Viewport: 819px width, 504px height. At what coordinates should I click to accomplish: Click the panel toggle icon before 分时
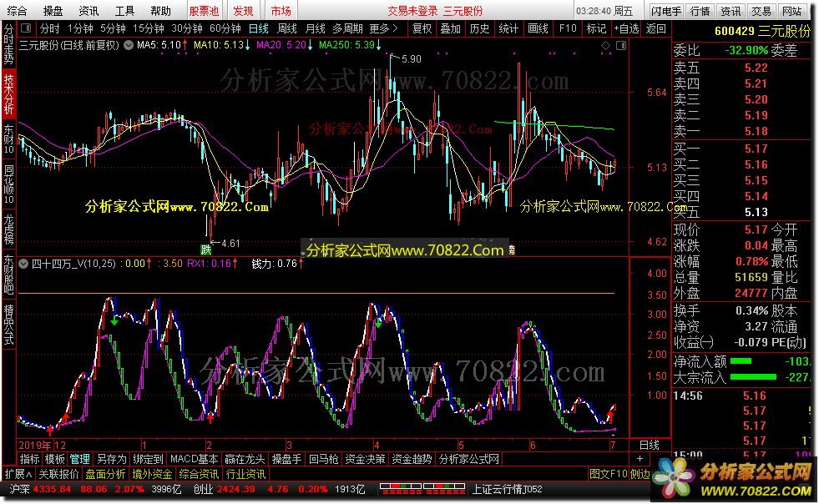[27, 28]
